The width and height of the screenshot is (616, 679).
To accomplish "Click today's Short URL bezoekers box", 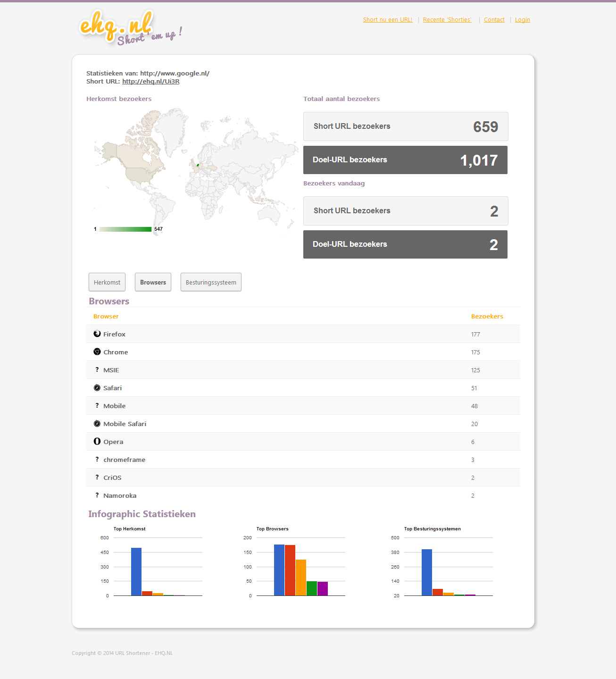I will coord(406,211).
